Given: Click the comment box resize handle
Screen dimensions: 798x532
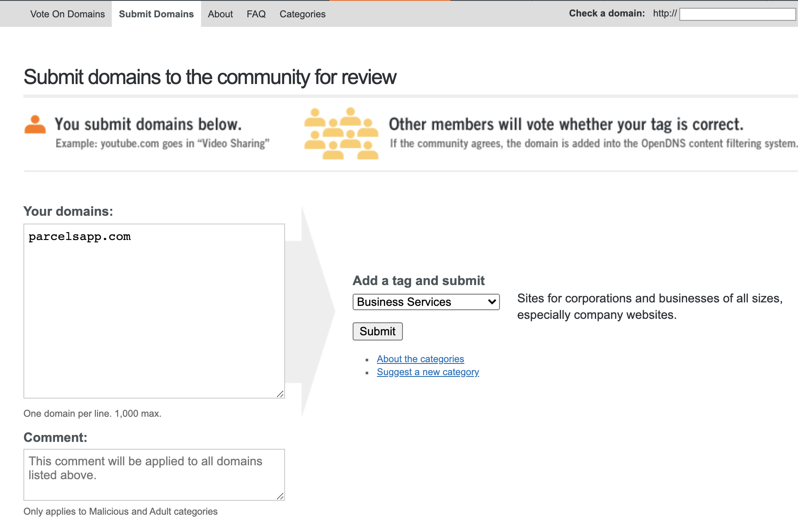Looking at the screenshot, I should (x=280, y=496).
